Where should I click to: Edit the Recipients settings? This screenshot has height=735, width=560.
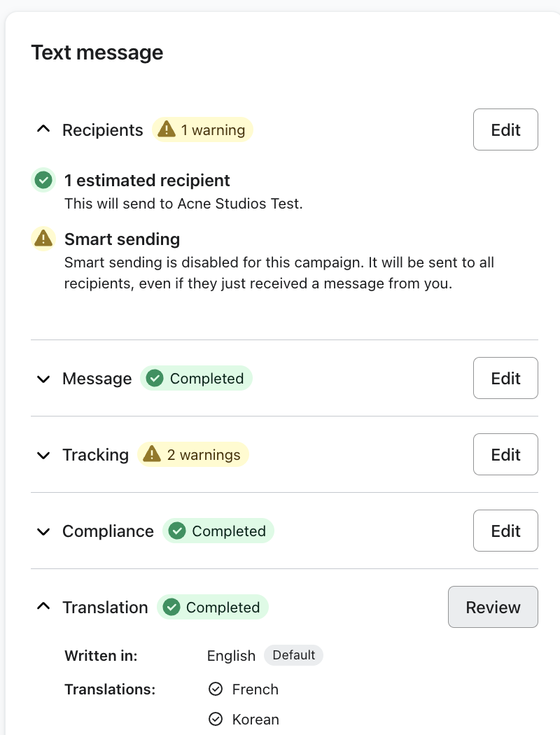505,129
